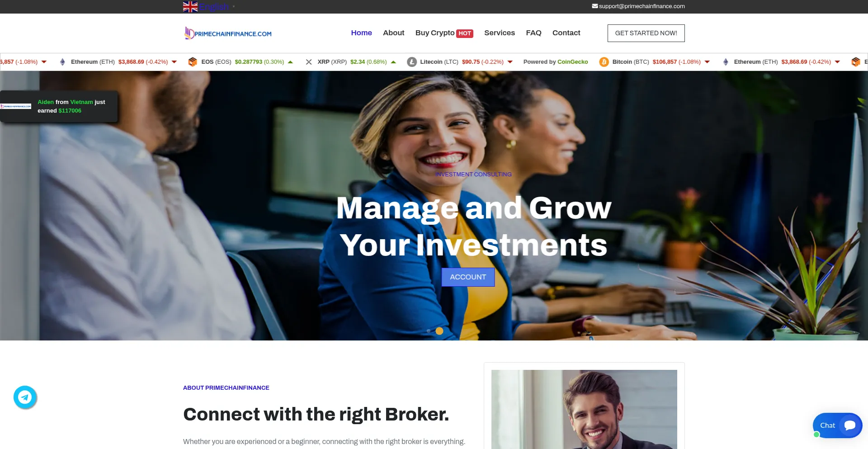This screenshot has width=868, height=449.
Task: Open the Chat bubble widget
Action: [x=837, y=425]
